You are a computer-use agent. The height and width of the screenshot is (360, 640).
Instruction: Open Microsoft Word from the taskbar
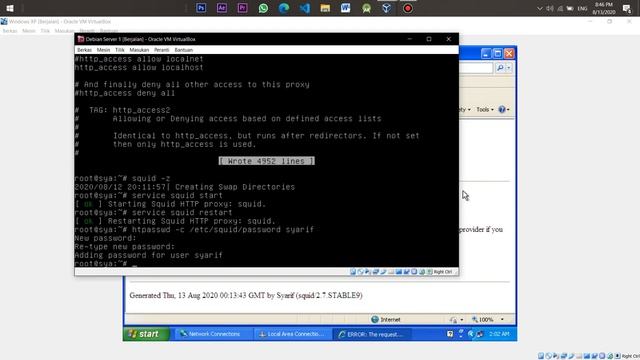[345, 8]
